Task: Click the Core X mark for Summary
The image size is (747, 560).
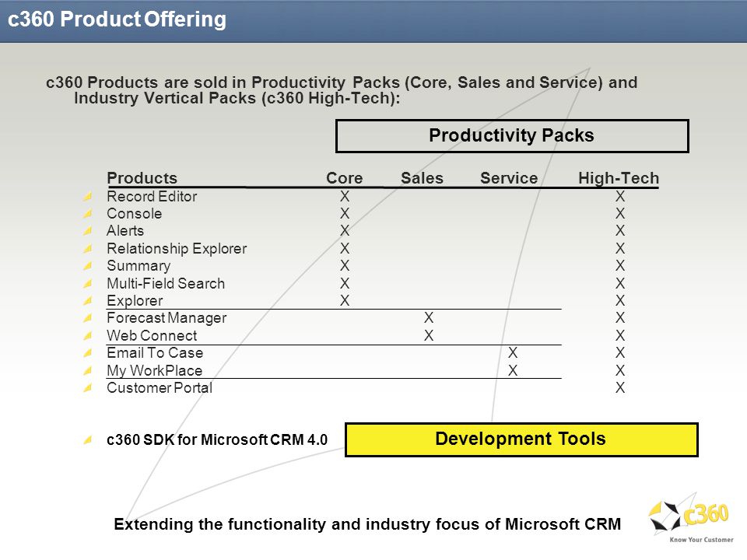Action: click(x=345, y=265)
